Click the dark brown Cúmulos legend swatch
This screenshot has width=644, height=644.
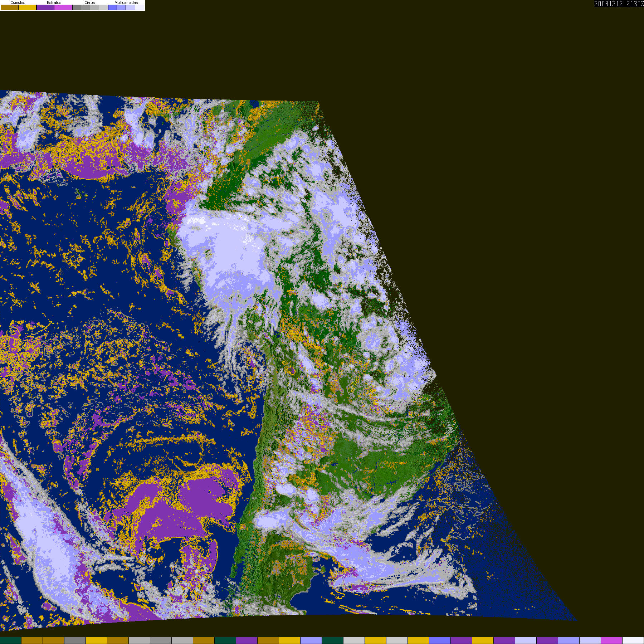[10, 7]
